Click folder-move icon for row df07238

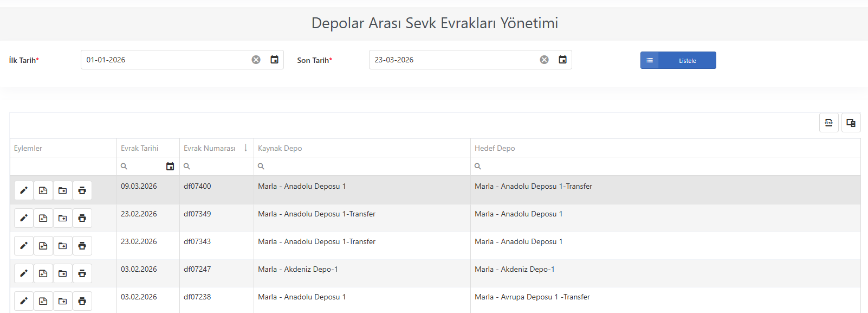point(63,301)
